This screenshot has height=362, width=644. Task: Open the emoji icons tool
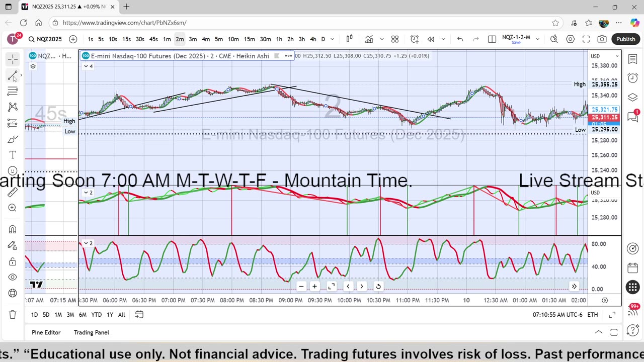13,171
